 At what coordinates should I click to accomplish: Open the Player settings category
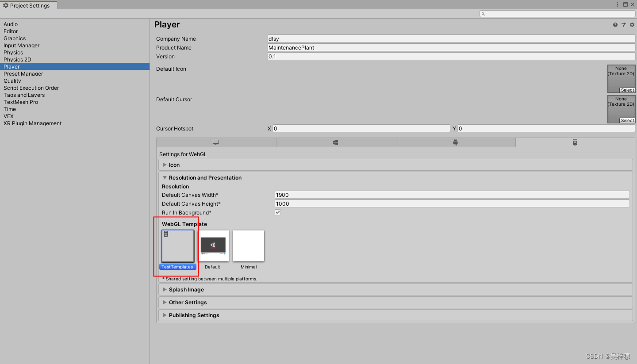12,66
